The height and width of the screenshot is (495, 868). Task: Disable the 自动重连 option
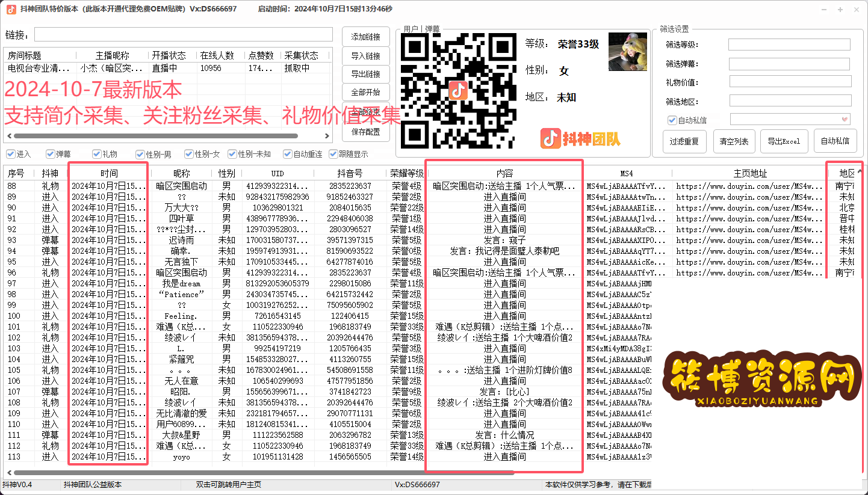coord(287,154)
